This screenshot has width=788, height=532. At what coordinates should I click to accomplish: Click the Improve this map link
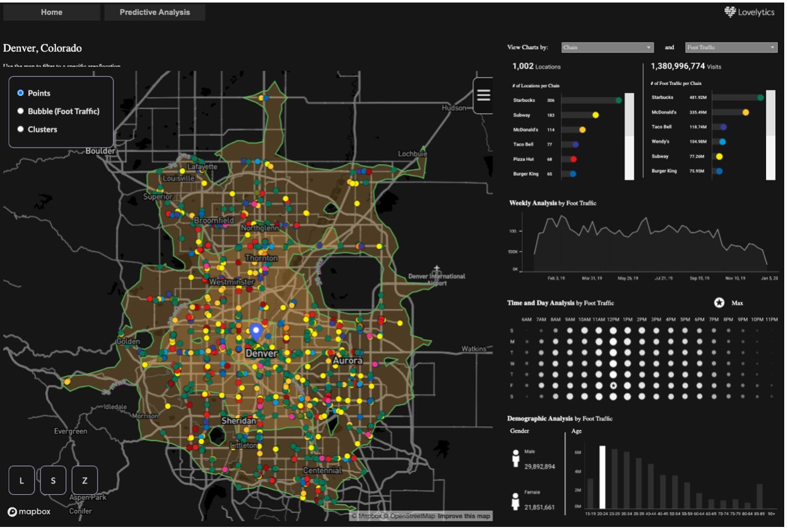[463, 516]
